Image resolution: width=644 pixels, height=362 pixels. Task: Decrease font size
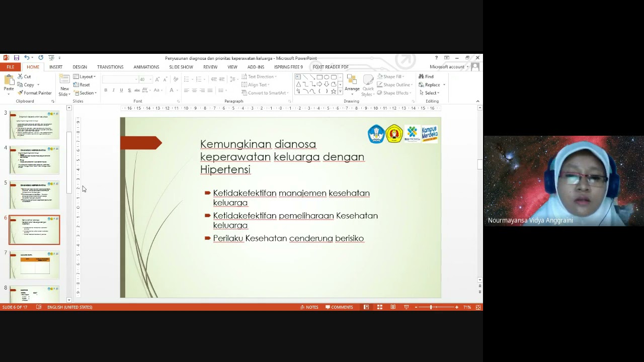click(x=165, y=79)
